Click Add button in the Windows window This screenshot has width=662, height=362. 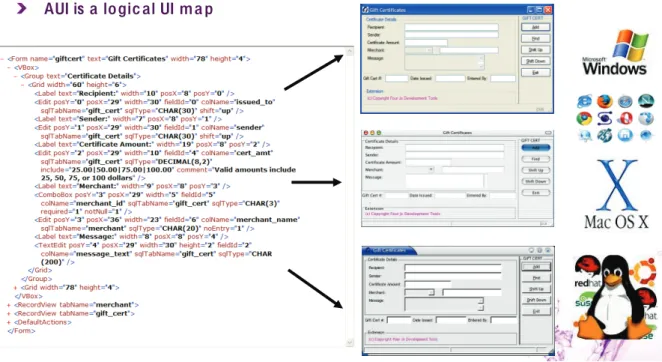[535, 27]
